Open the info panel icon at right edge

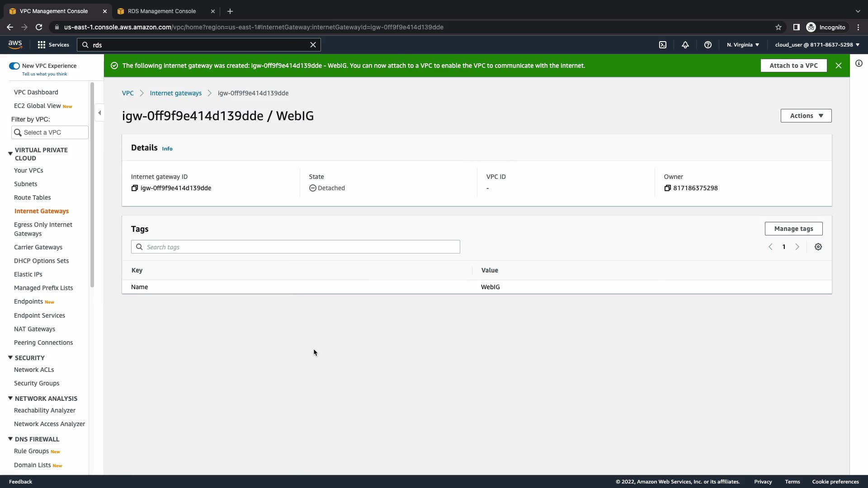point(859,64)
